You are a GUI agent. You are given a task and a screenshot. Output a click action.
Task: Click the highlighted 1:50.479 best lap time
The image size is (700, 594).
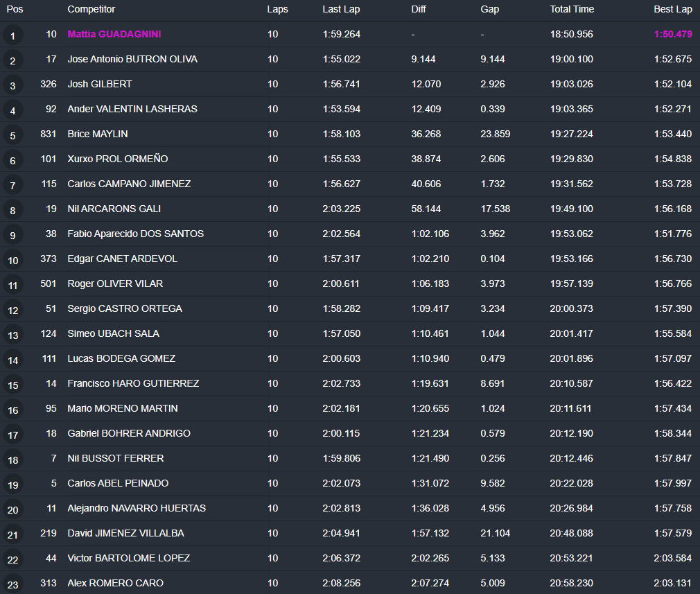point(672,34)
